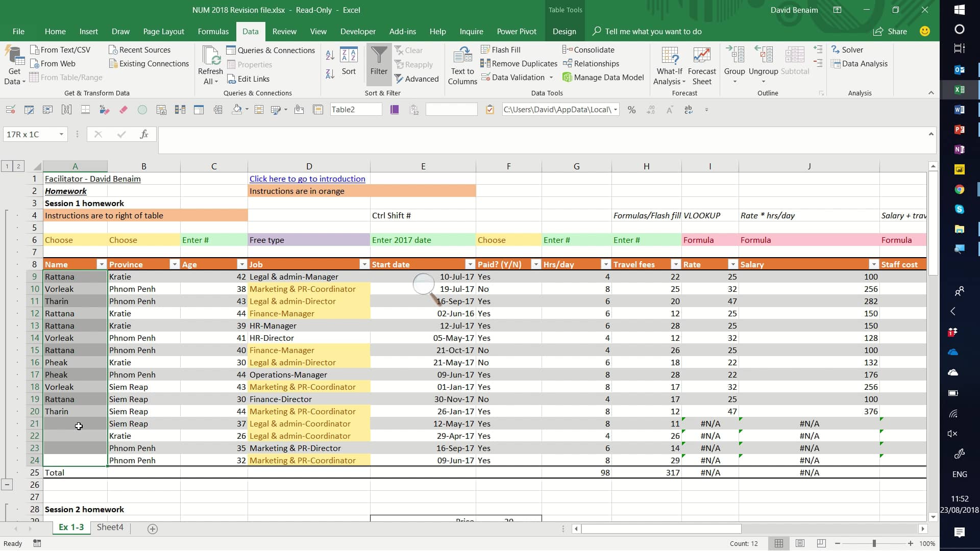This screenshot has height=551, width=980.
Task: Click the Excel icon in the Windows sidebar
Action: [x=959, y=90]
